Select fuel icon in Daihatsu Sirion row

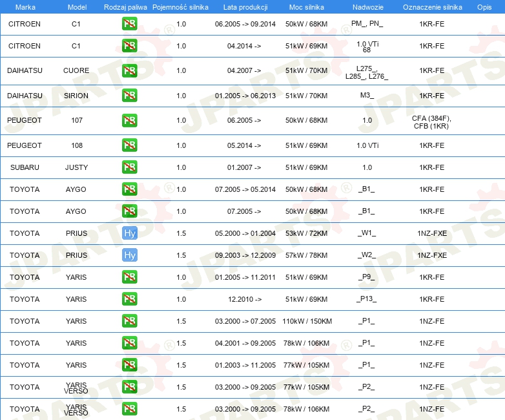[129, 96]
